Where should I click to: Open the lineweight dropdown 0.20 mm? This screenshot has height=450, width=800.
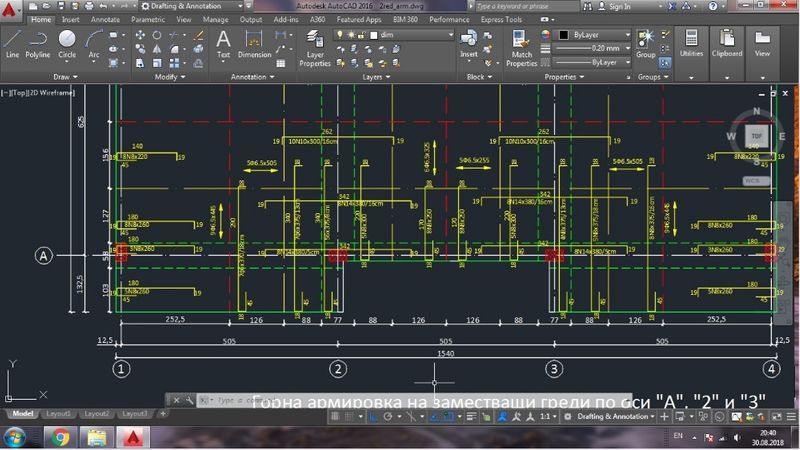594,48
